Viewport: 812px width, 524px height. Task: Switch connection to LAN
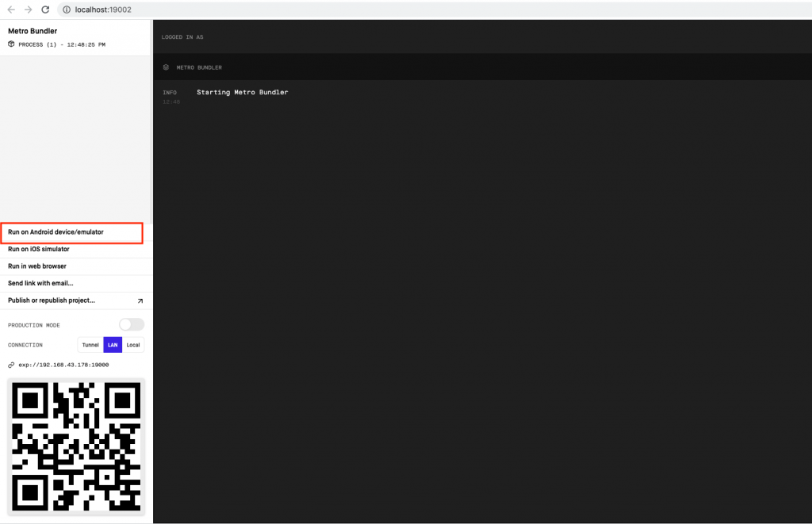click(113, 345)
